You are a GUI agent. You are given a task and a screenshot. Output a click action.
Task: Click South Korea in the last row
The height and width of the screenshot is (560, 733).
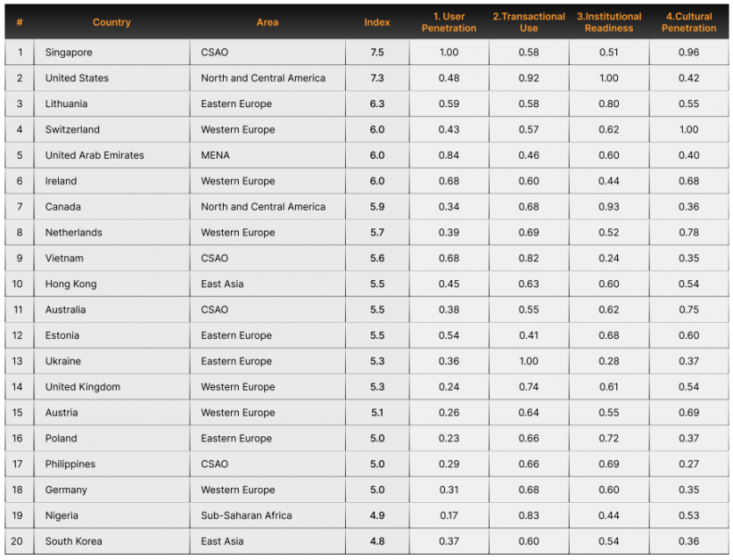tap(75, 542)
